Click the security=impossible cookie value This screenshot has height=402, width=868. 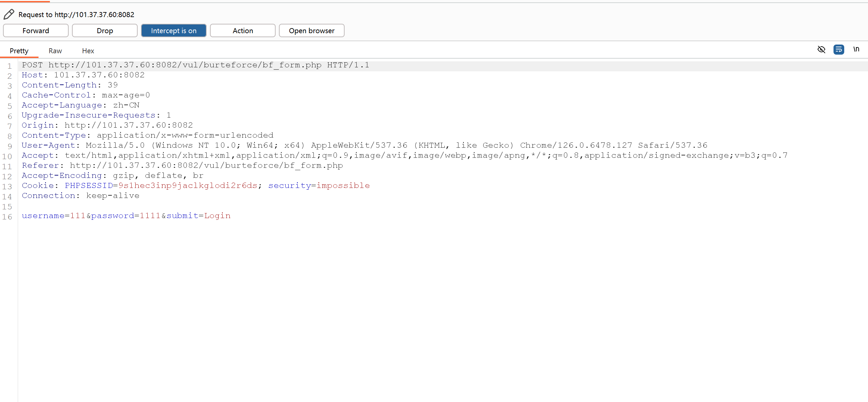343,186
